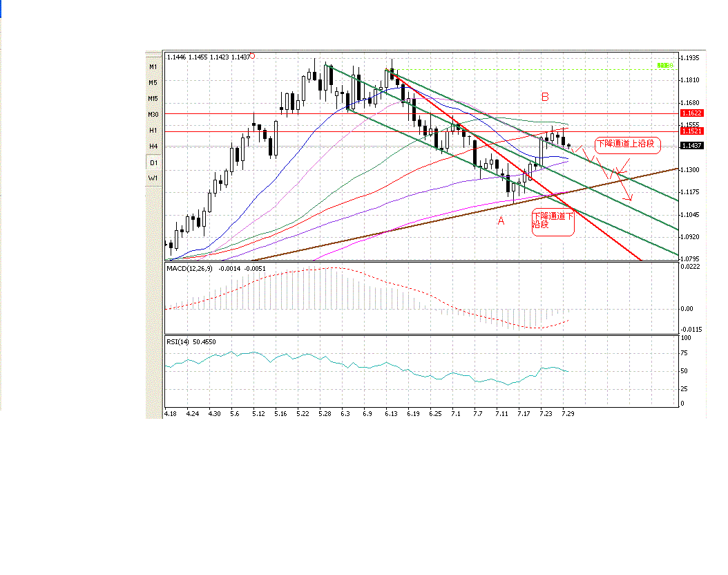Click the RSI 25 level label
Screen dimensions: 728x575
[684, 389]
